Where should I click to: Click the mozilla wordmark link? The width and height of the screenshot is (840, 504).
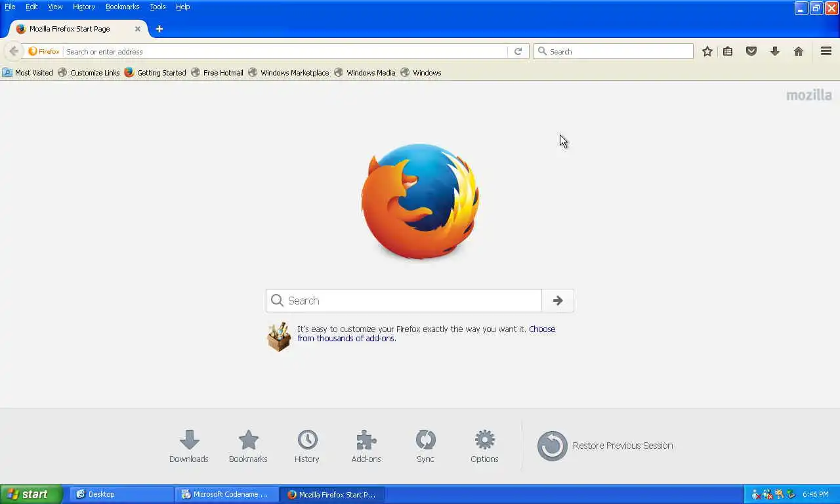[x=809, y=95]
